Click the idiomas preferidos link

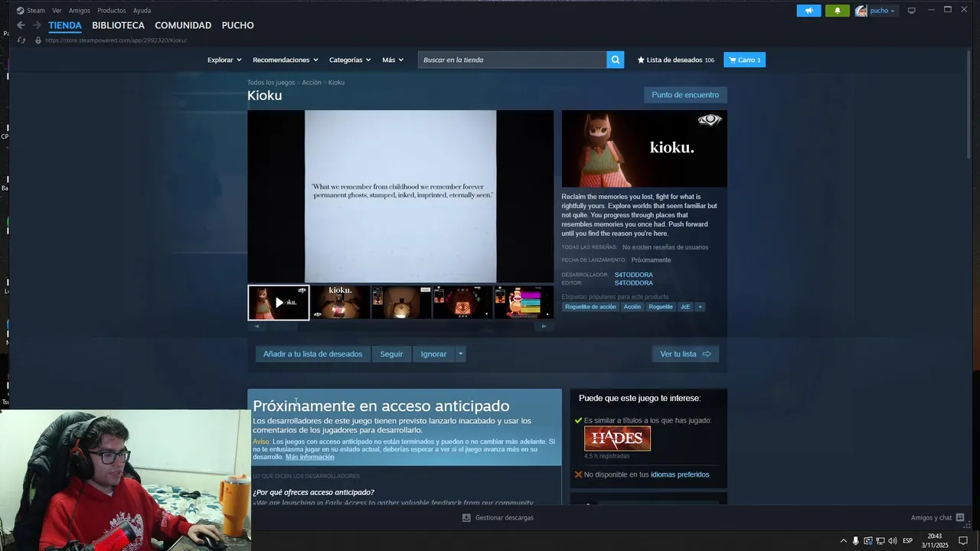(680, 474)
